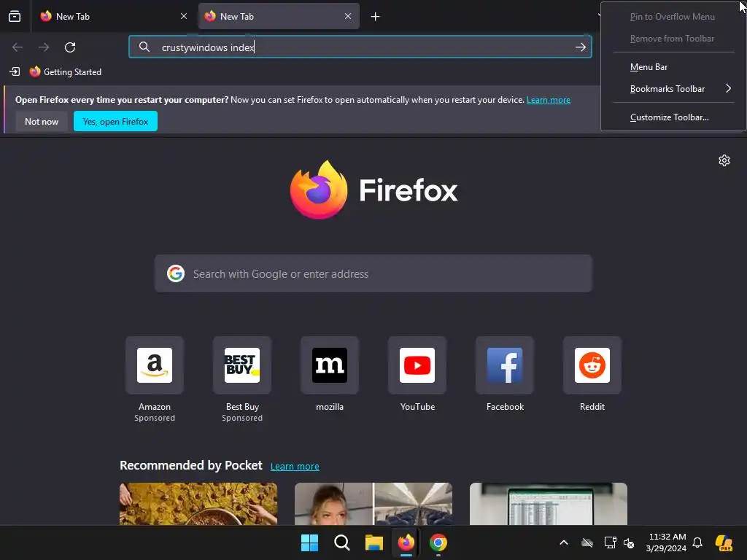Switch to Chrome from the taskbar
The image size is (747, 560).
438,542
